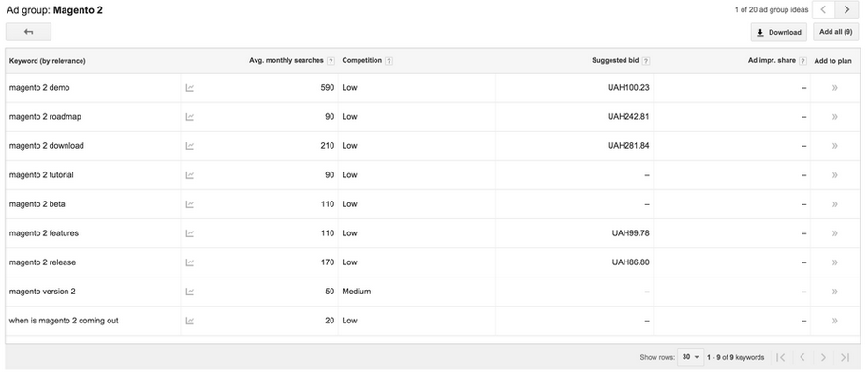Click suggested bid UAH281.84
Screen dimensions: 868x374
click(628, 146)
